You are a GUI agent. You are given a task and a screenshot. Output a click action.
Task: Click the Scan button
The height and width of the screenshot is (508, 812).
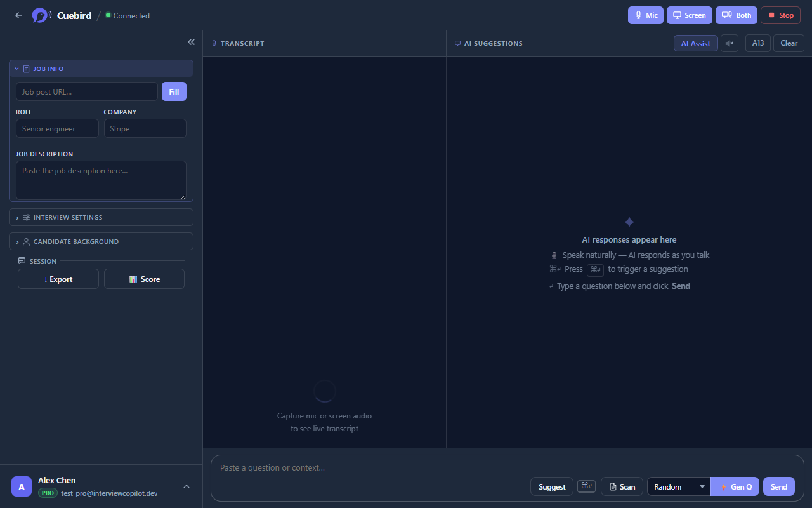(x=622, y=486)
